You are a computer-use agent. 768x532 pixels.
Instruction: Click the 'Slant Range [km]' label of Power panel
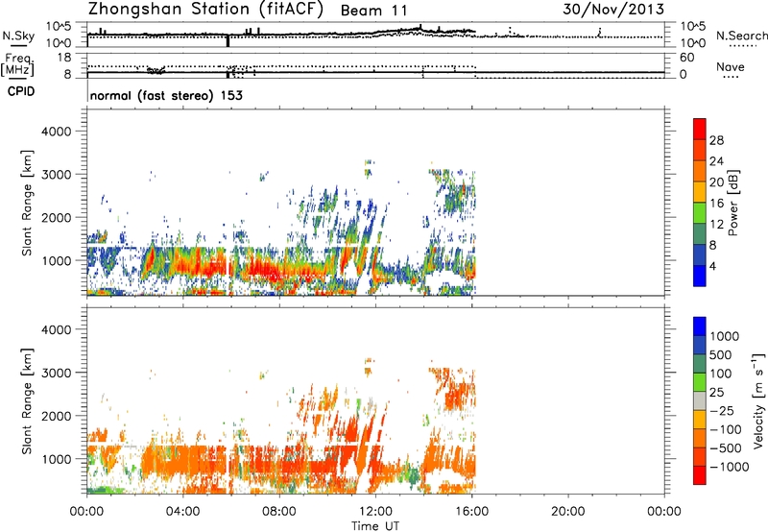pos(27,203)
